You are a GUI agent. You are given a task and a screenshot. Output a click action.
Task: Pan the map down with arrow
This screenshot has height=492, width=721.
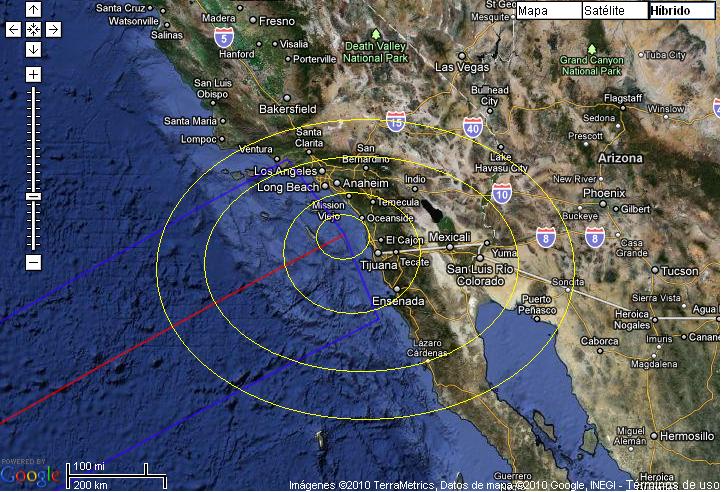point(33,49)
